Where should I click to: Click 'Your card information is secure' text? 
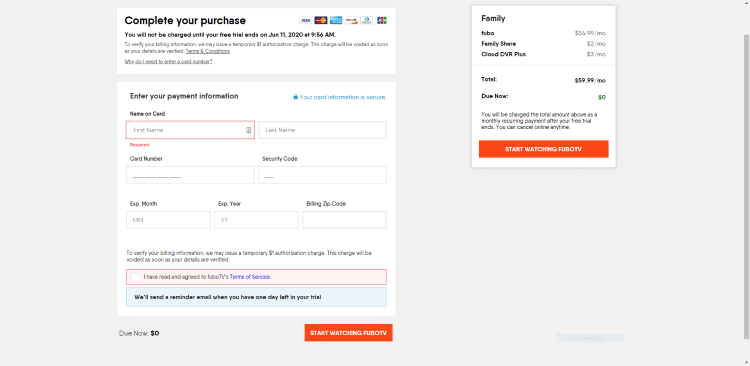(342, 97)
